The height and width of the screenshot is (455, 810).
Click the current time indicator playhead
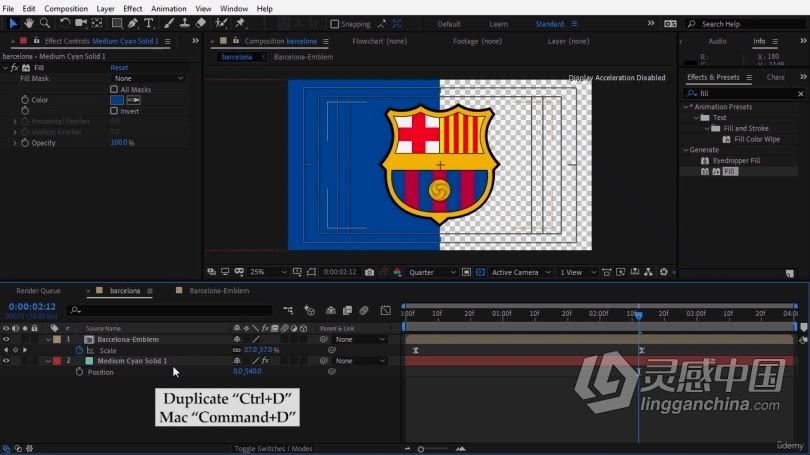tap(639, 315)
